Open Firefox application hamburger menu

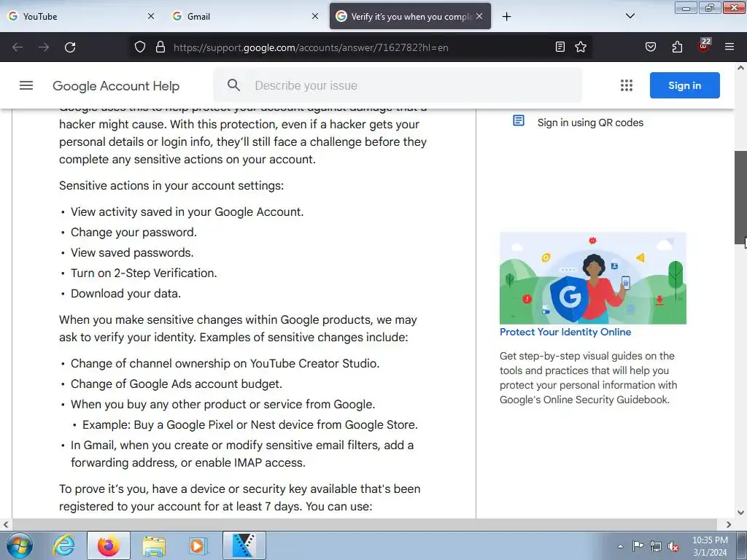pos(729,47)
